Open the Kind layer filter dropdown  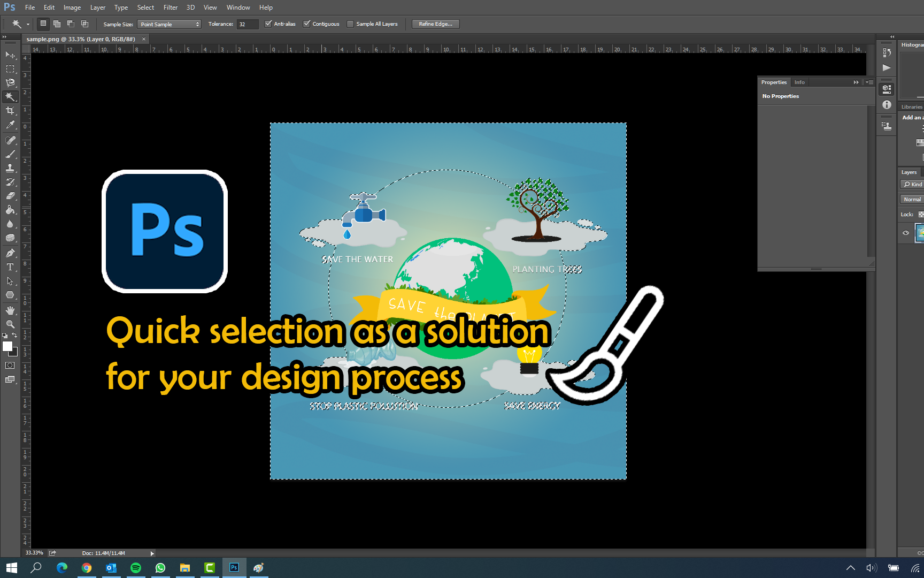tap(912, 184)
